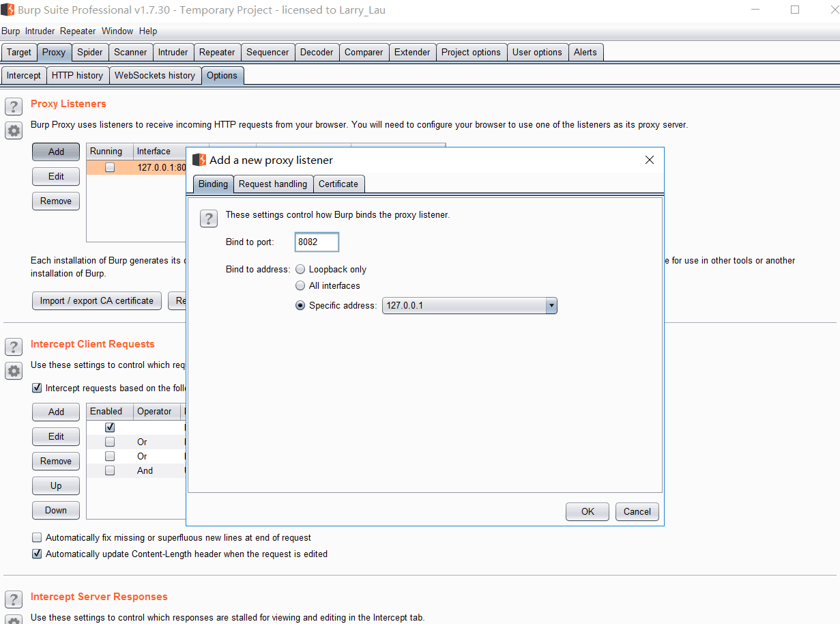The width and height of the screenshot is (840, 624).
Task: Click Add button under Intercept Client Requests
Action: coord(56,412)
